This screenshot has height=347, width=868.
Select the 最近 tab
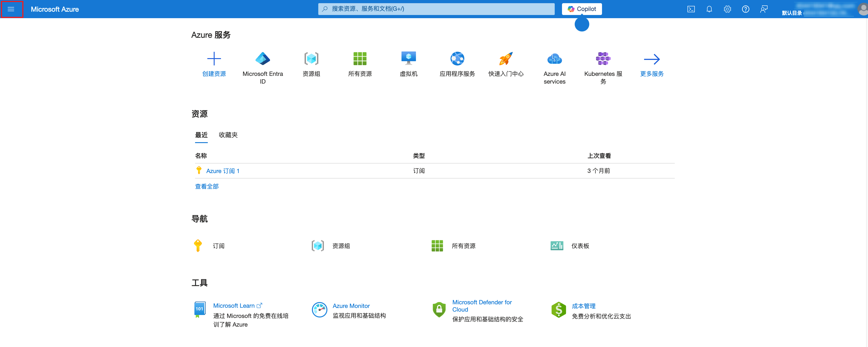tap(201, 135)
